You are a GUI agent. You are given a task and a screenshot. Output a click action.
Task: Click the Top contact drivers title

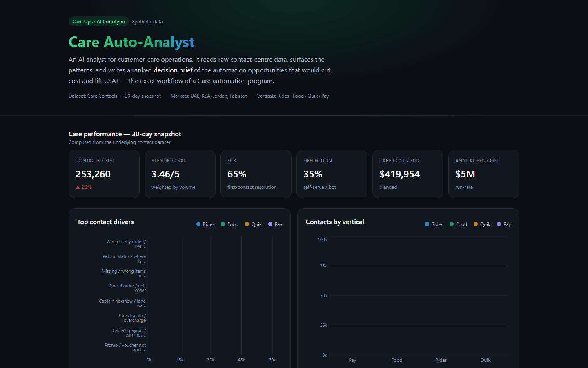105,222
